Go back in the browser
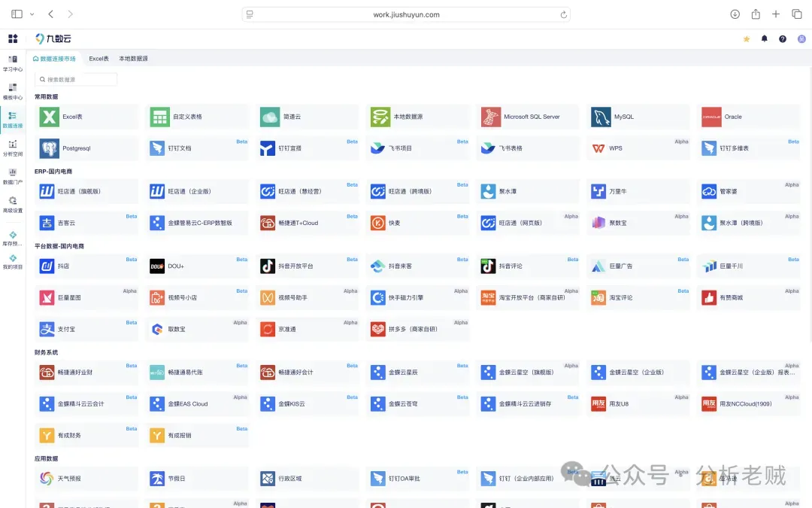The width and height of the screenshot is (812, 508). click(x=51, y=14)
